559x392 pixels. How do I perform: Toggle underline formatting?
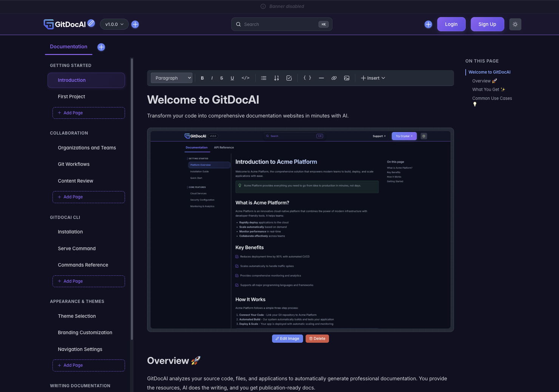tap(232, 78)
